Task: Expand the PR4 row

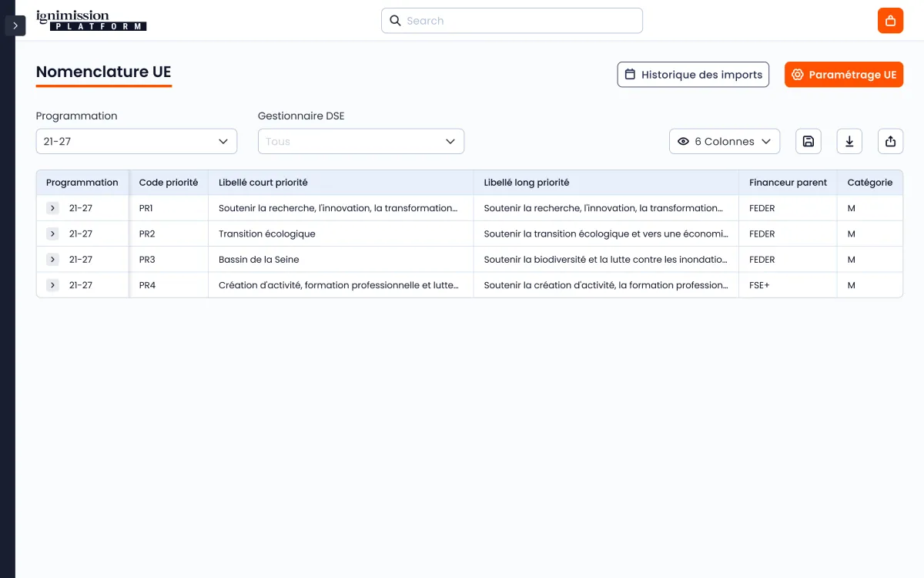Action: pos(52,285)
